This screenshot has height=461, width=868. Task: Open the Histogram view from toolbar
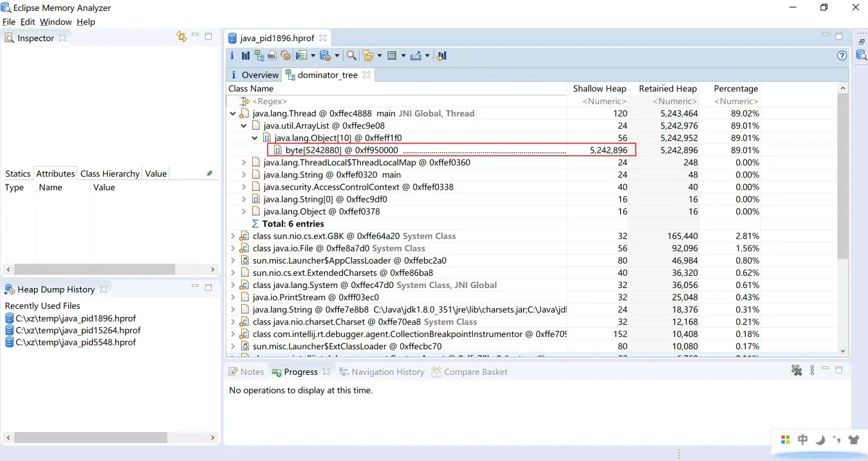(245, 56)
